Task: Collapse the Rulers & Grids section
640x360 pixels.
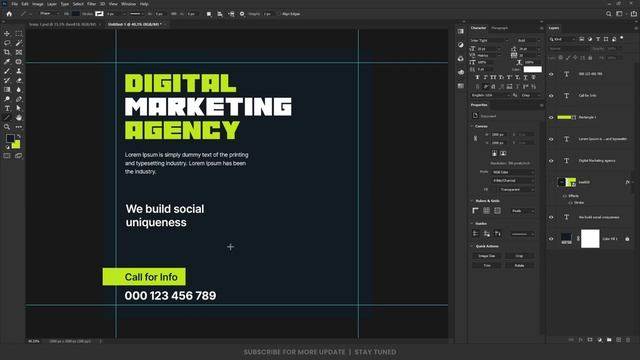Action: coord(472,201)
